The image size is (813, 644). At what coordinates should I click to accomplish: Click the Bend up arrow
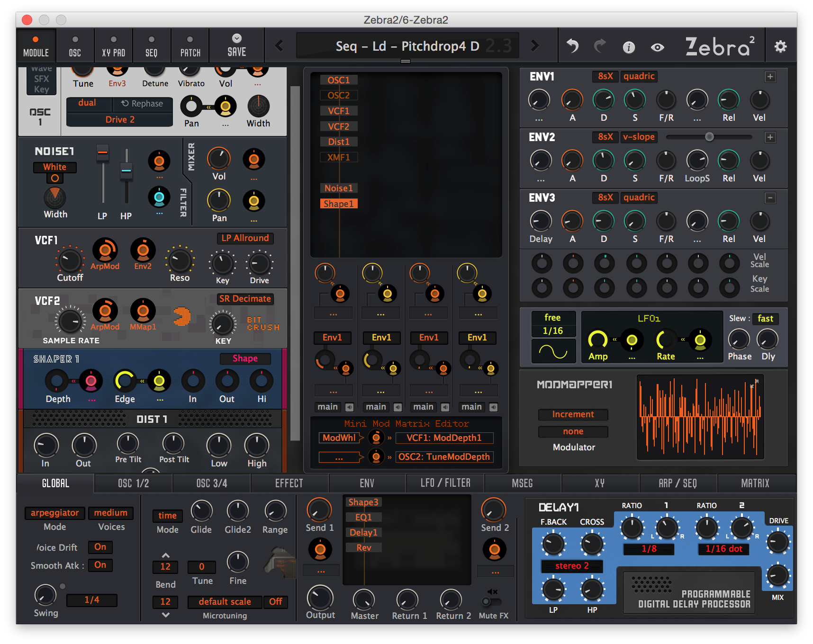[x=165, y=555]
